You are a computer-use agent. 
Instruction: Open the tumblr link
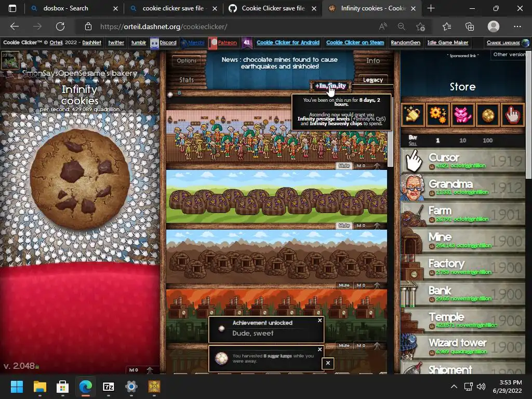click(138, 43)
